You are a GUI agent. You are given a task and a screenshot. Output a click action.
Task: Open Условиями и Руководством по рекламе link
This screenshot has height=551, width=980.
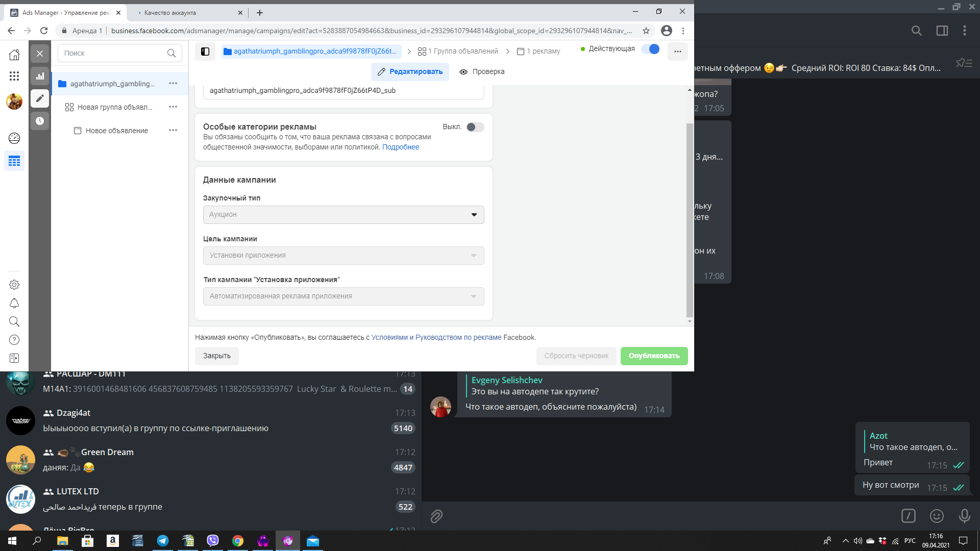436,337
